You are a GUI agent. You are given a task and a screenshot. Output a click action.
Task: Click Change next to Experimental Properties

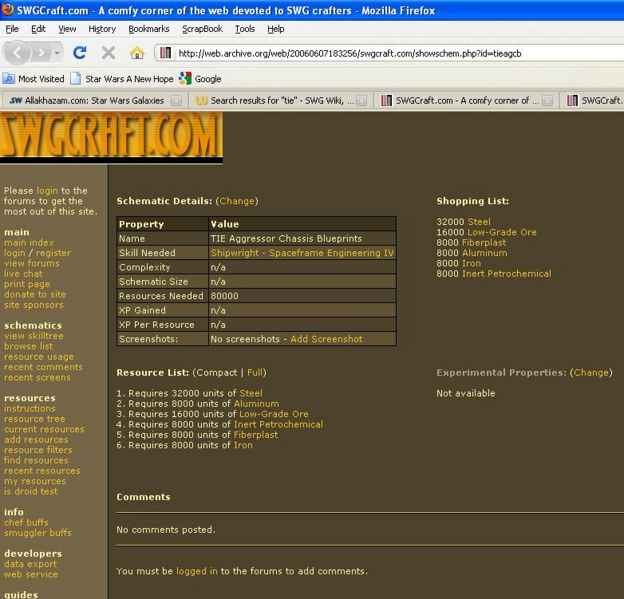590,373
